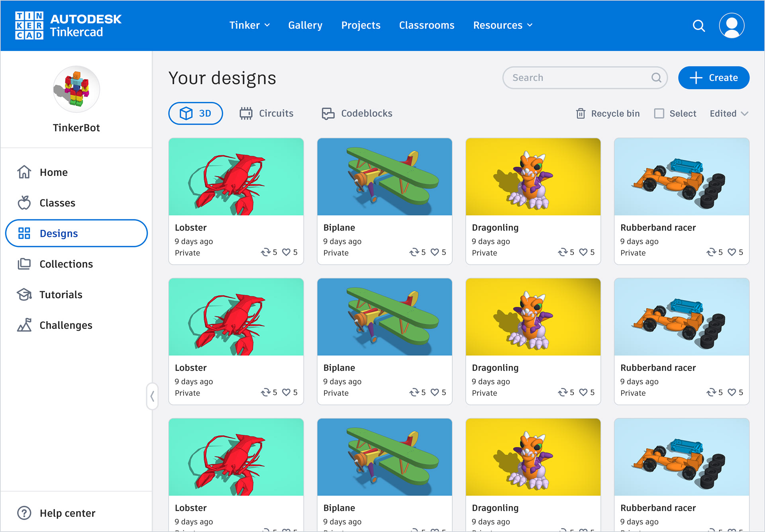Screen dimensions: 765x532
Task: Switch to the Codeblocks tab
Action: pyautogui.click(x=357, y=113)
